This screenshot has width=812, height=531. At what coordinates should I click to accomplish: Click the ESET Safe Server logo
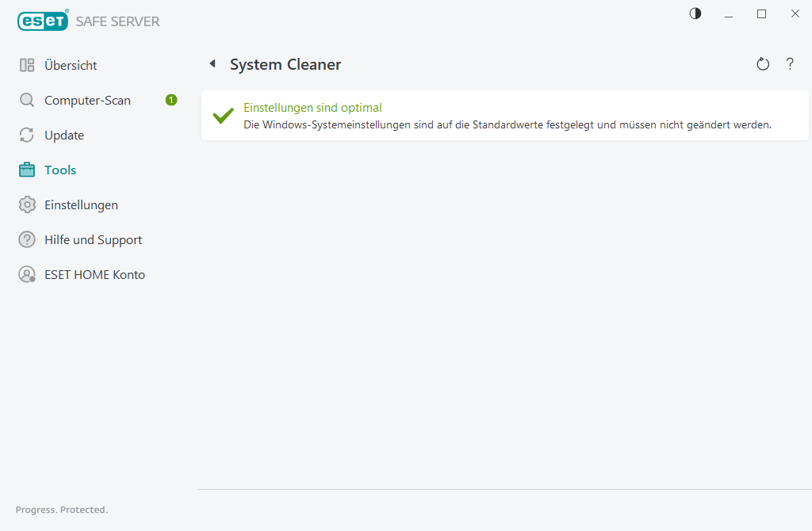tap(88, 21)
